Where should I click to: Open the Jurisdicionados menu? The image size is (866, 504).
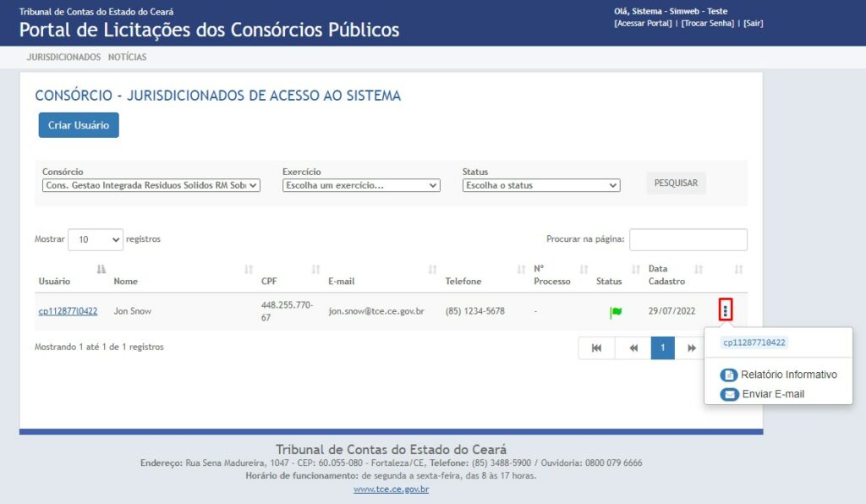tap(63, 58)
